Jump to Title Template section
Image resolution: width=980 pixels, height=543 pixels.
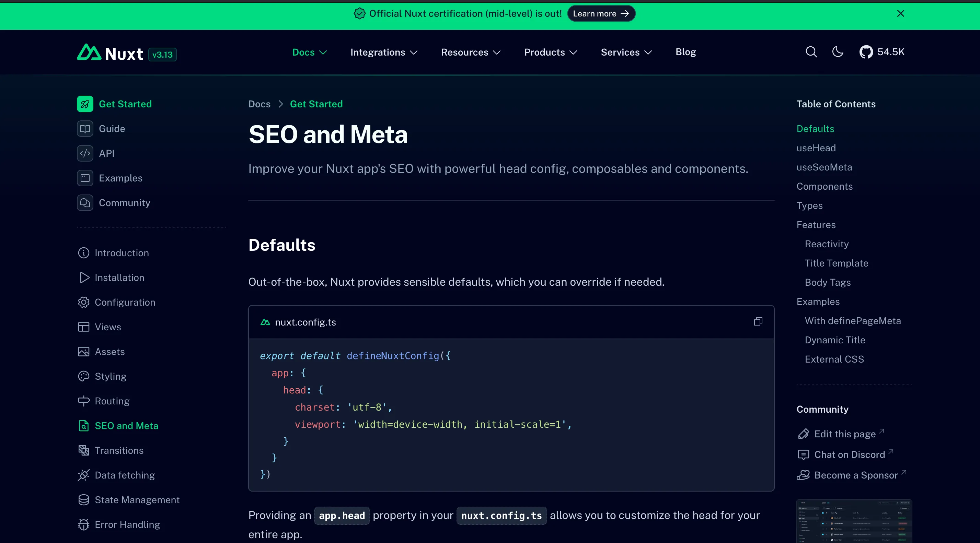click(x=836, y=263)
